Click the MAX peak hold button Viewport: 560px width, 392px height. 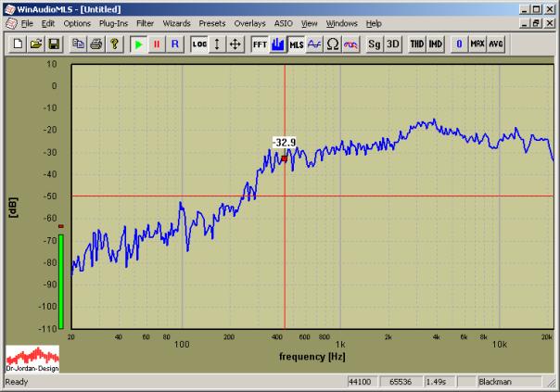pyautogui.click(x=477, y=44)
